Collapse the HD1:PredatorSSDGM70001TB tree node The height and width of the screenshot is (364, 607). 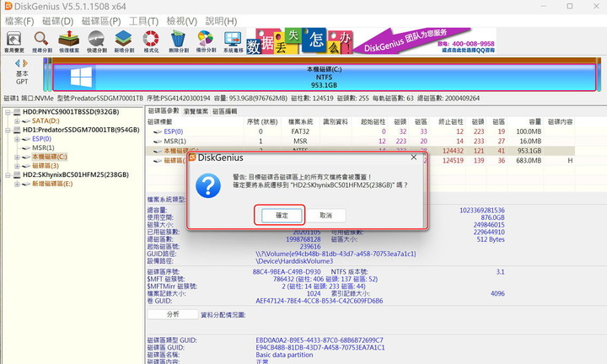pos(8,130)
